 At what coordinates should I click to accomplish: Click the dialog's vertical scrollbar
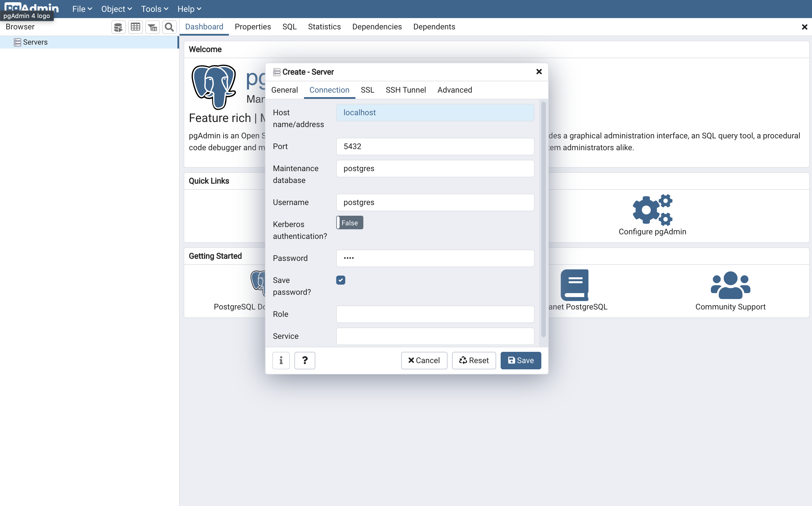coord(543,219)
